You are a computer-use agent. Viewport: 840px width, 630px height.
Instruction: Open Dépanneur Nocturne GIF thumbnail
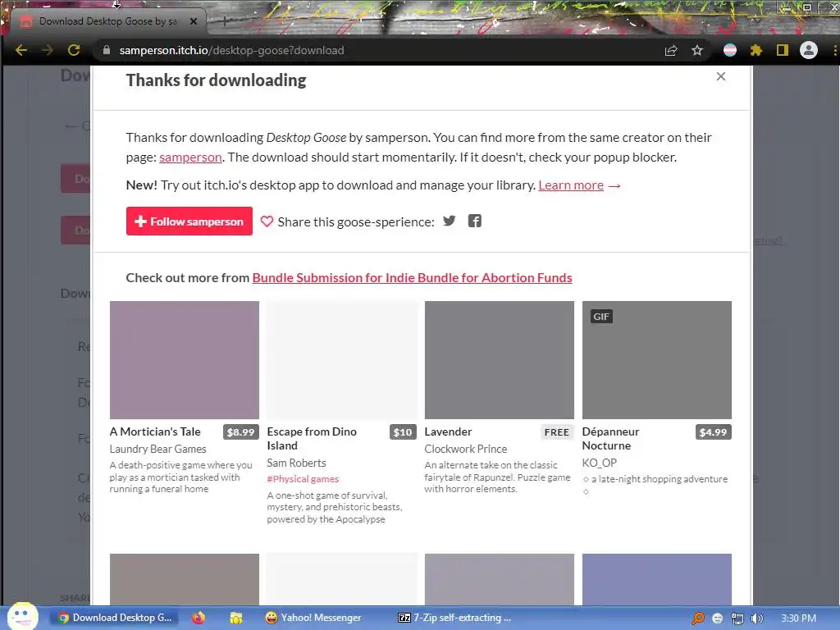pos(657,360)
